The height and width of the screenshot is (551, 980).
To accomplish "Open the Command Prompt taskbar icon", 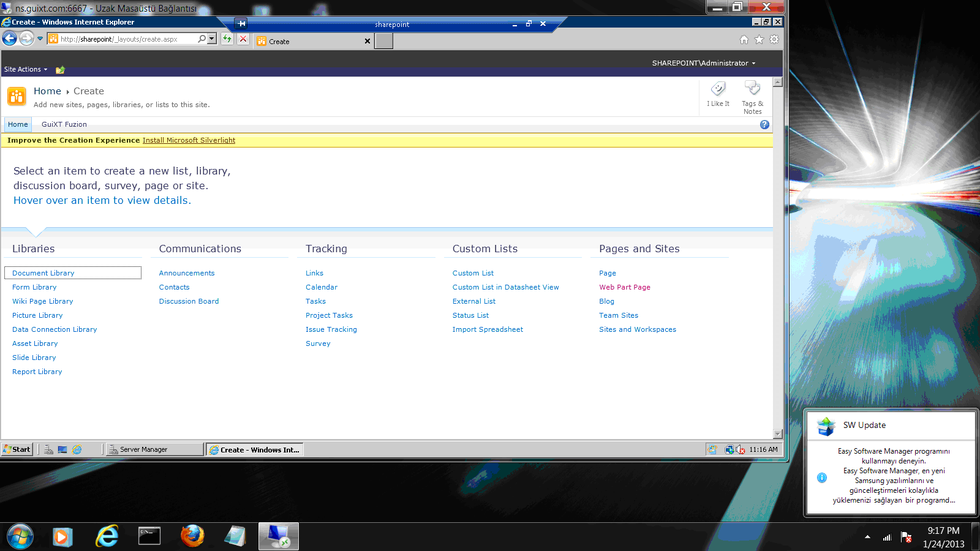I will [149, 536].
